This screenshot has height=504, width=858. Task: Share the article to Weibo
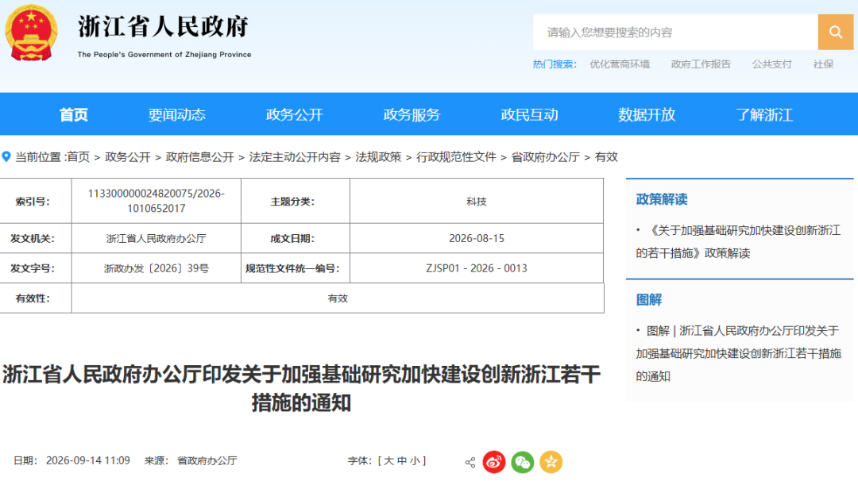[x=494, y=463]
